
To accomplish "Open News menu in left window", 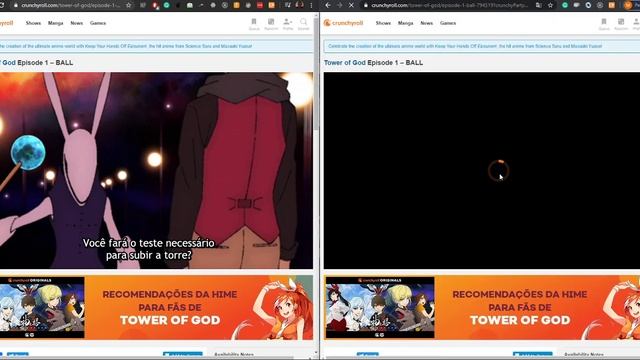I will coord(77,23).
